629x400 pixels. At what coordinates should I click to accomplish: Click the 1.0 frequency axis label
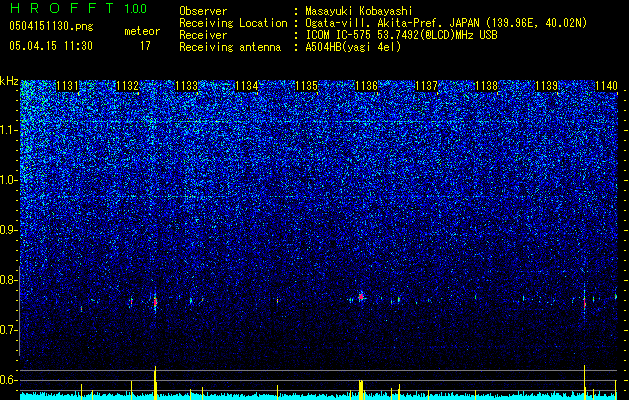[8, 180]
